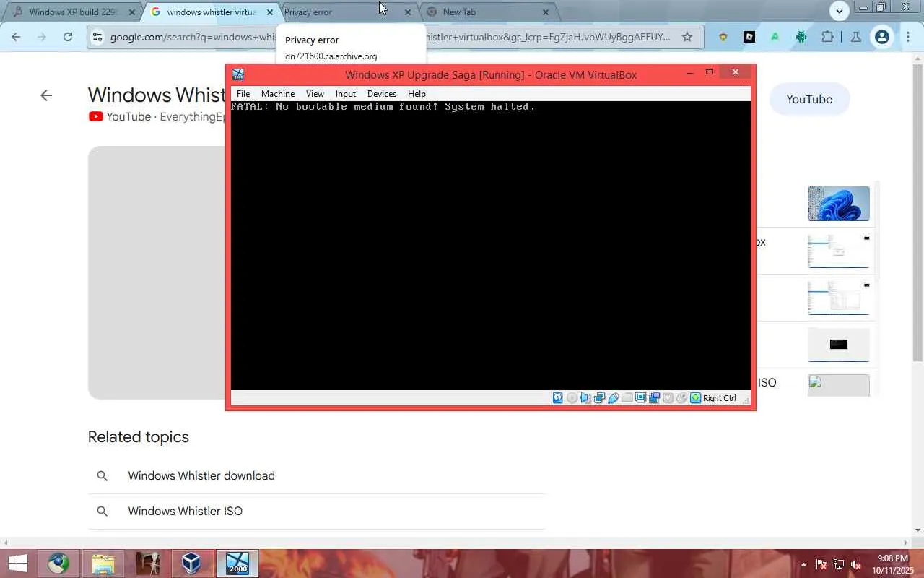924x578 pixels.
Task: Expand the Chrome tab search dropdown
Action: pos(839,11)
